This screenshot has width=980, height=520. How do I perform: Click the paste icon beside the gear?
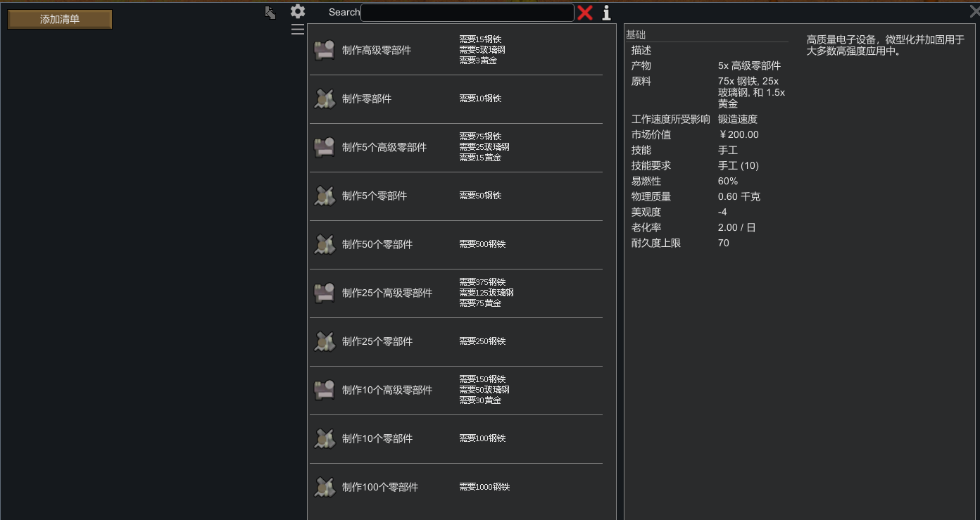pos(270,13)
